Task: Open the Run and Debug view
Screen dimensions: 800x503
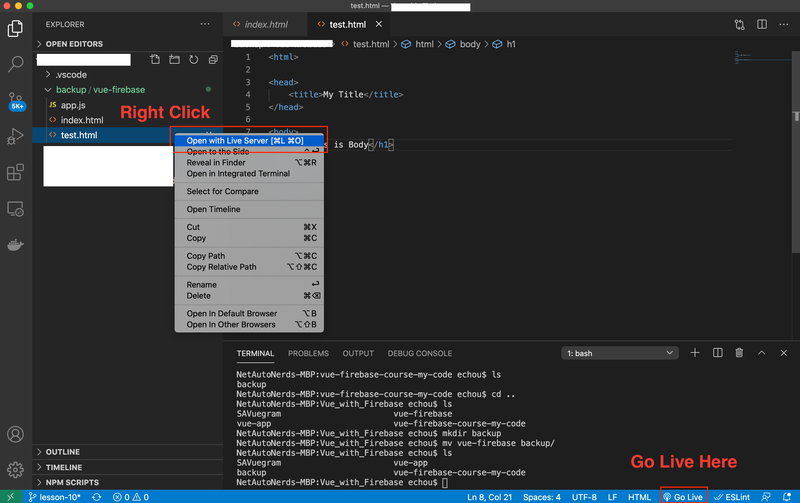Action: (x=15, y=136)
